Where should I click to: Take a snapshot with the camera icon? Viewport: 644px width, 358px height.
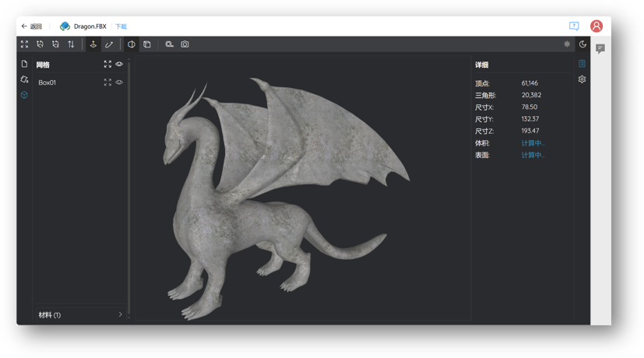click(185, 44)
